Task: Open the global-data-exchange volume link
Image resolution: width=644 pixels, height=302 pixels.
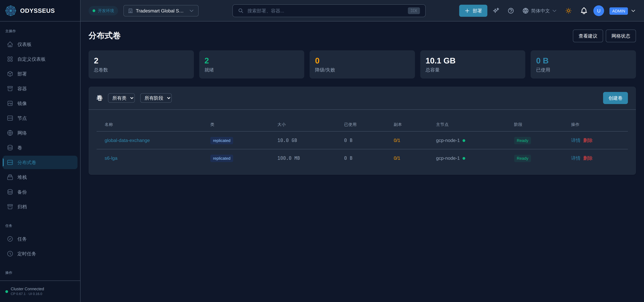Action: tap(127, 140)
